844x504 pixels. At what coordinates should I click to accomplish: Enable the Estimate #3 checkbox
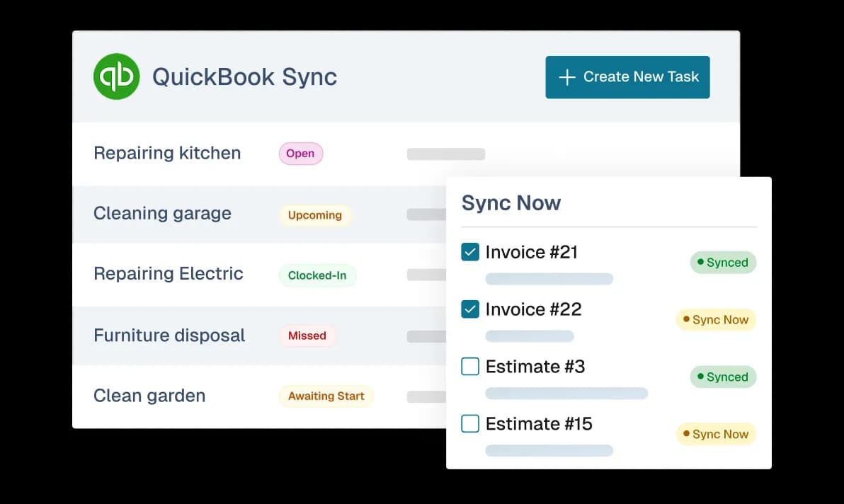469,366
